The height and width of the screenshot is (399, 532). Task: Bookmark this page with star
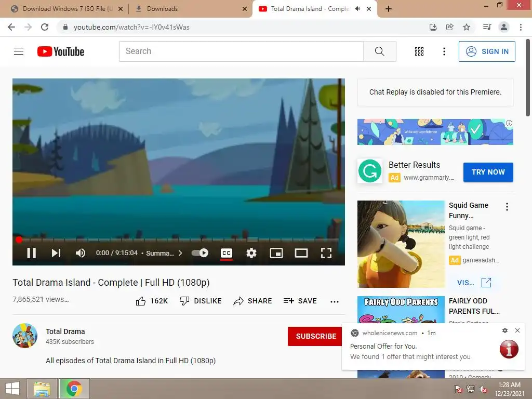pos(467,27)
